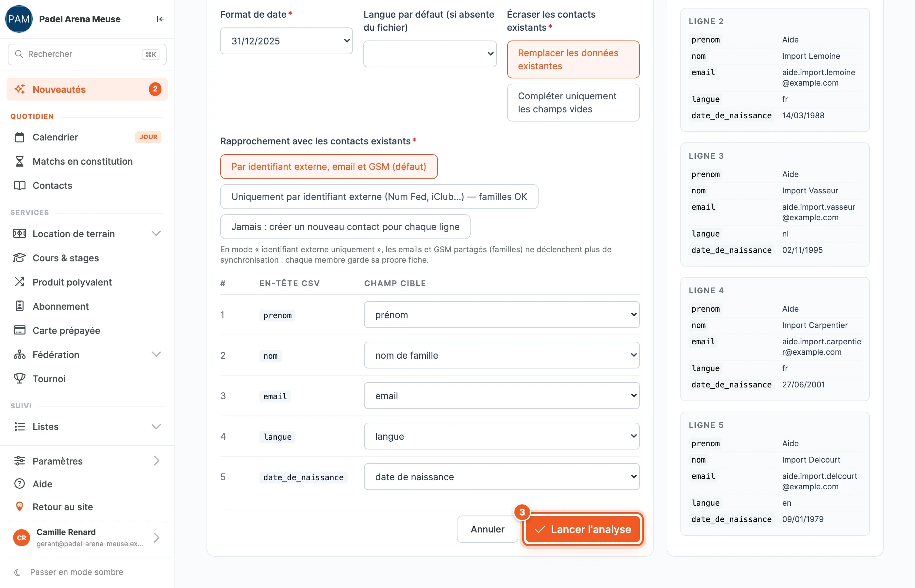The width and height of the screenshot is (915, 588).
Task: Click the Tournoi trophy icon
Action: tap(20, 378)
